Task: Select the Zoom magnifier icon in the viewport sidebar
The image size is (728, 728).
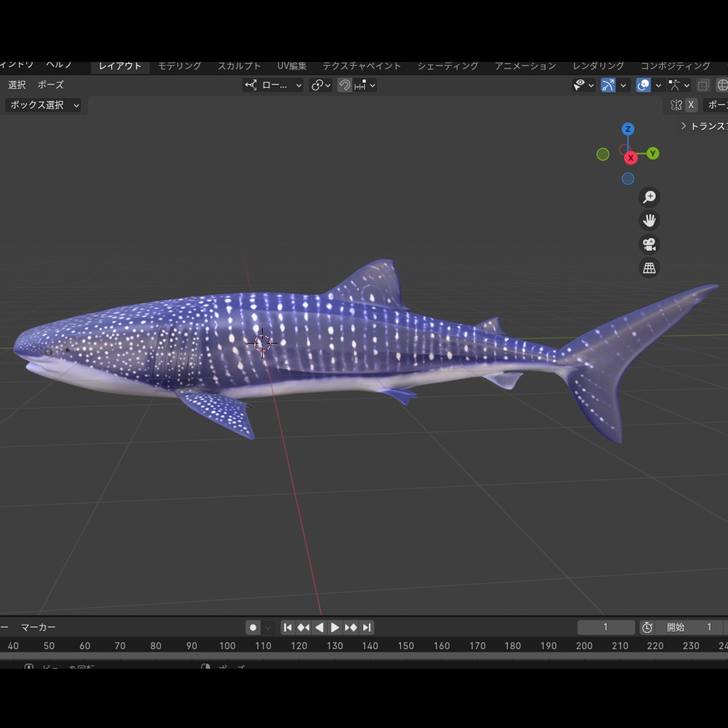Action: [649, 197]
